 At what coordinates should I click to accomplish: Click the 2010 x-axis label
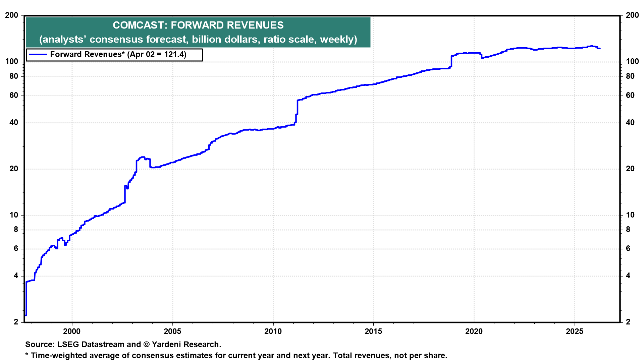273,331
